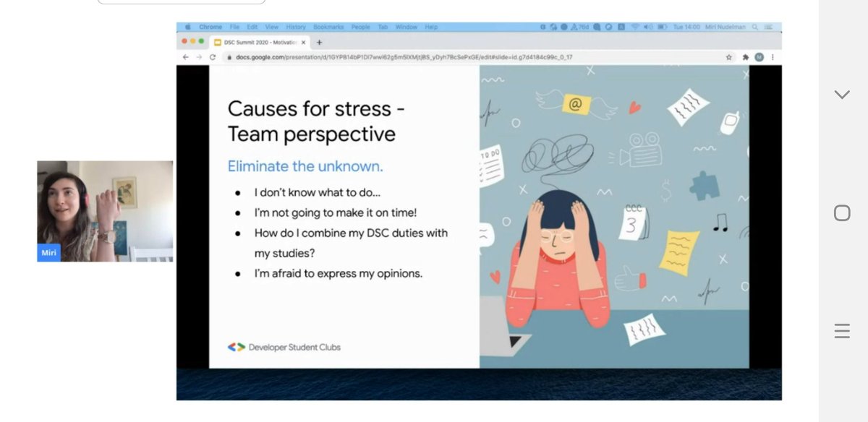Screen dimensions: 868x422
Task: Open the Bookmarks menu
Action: coord(328,27)
